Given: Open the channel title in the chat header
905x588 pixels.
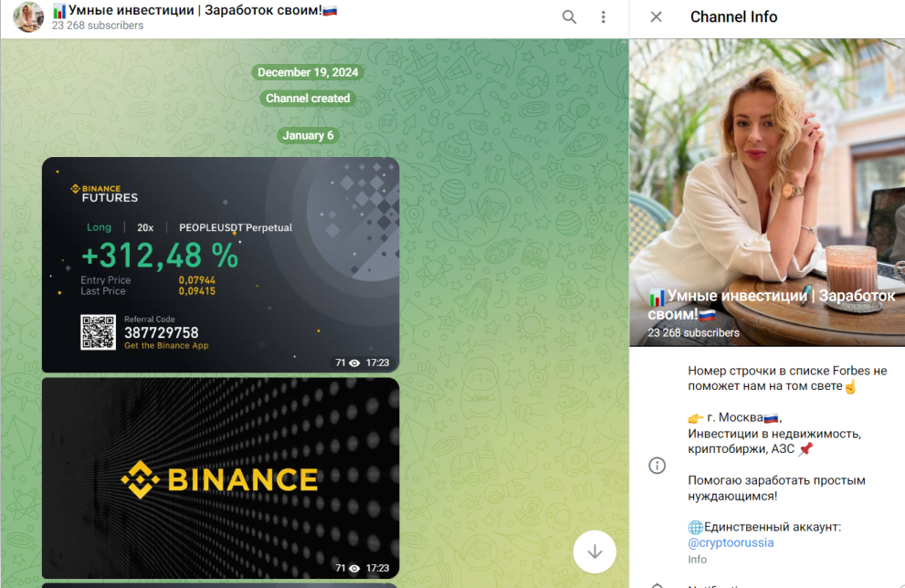Looking at the screenshot, I should point(195,10).
